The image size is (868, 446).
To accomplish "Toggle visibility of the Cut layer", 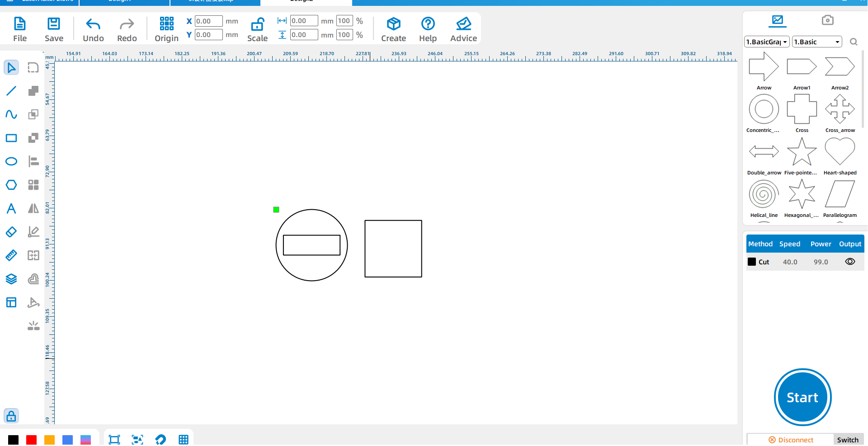I will (x=850, y=262).
